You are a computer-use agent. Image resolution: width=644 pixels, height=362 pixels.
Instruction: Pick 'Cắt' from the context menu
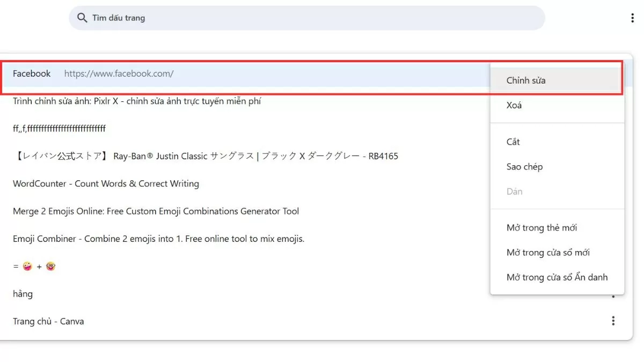pyautogui.click(x=513, y=142)
